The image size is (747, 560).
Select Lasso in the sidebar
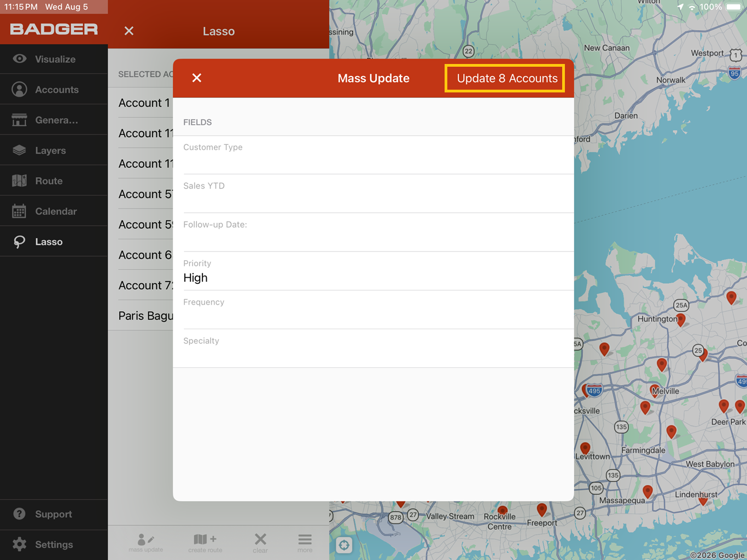pyautogui.click(x=54, y=242)
